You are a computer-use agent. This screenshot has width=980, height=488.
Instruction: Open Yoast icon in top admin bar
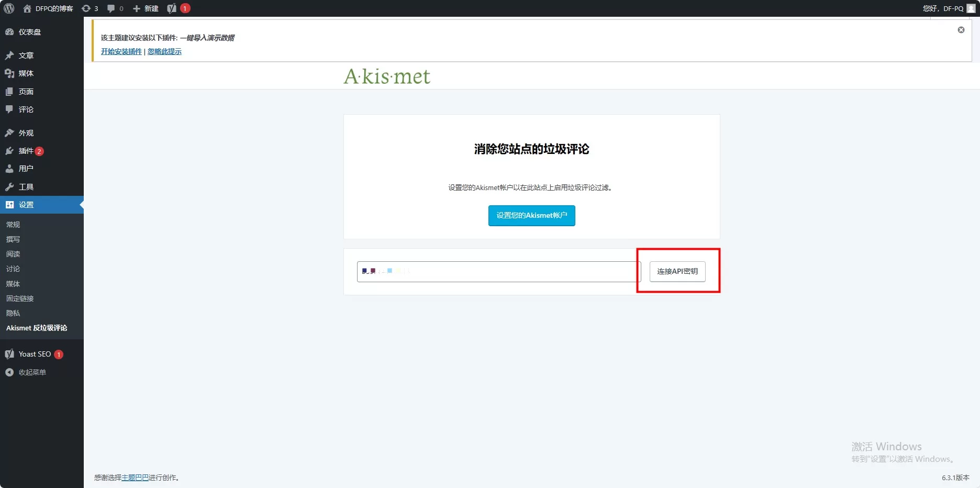[x=171, y=8]
